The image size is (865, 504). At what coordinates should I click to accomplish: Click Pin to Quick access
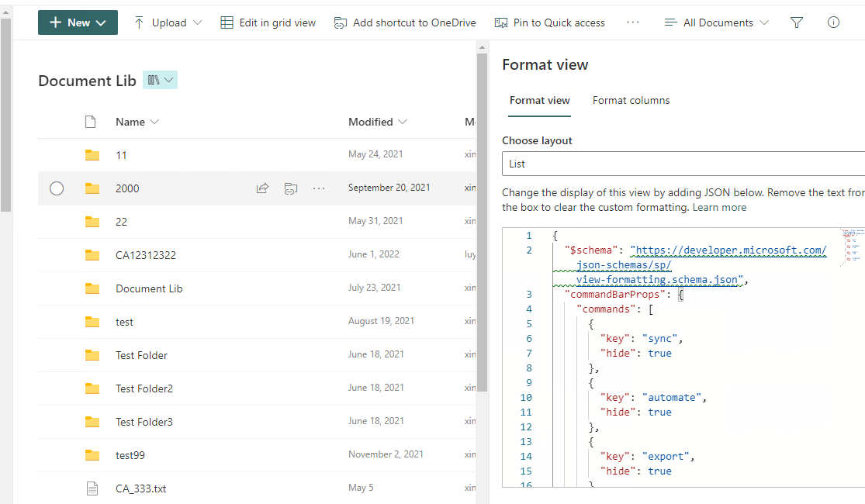[550, 22]
